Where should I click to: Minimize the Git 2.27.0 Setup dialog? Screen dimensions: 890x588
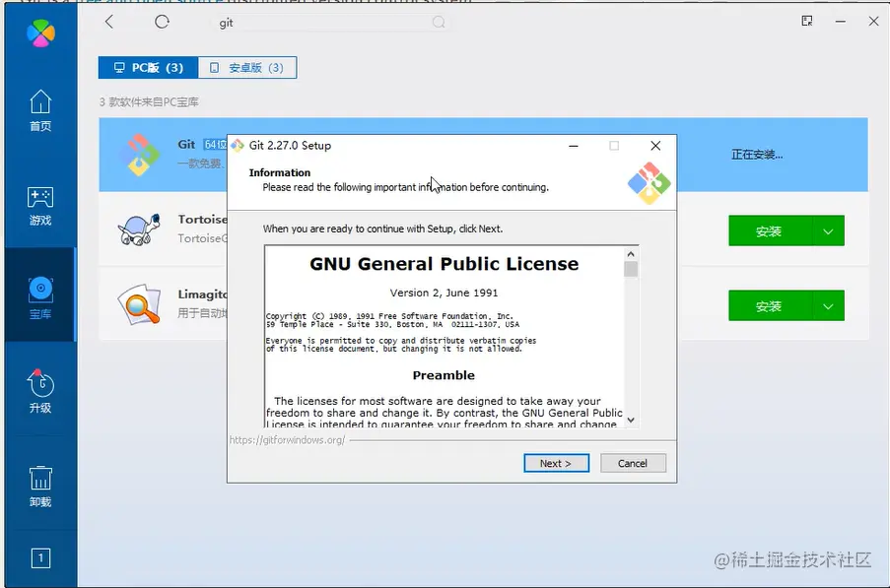(x=574, y=146)
